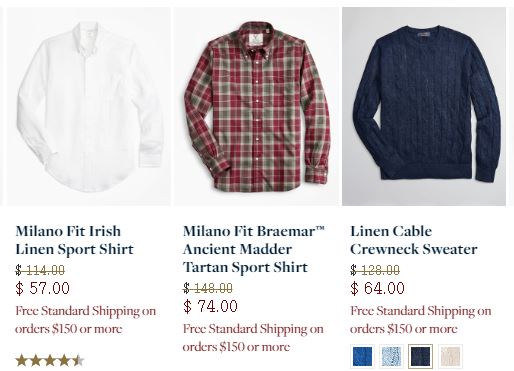Viewport: 514px width, 371px height.
Task: Click the half-filled fifth rating star
Action: click(x=78, y=360)
